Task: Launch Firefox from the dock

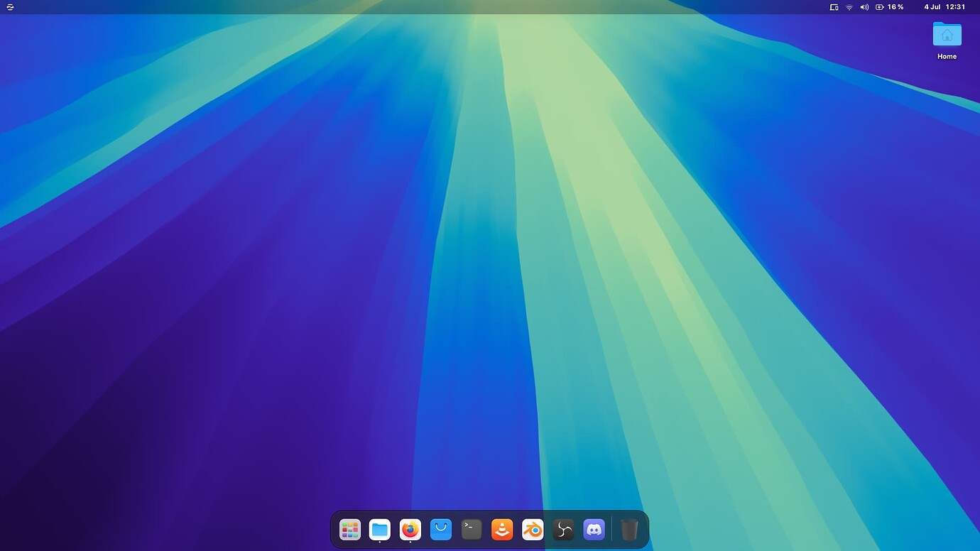Action: click(x=410, y=529)
